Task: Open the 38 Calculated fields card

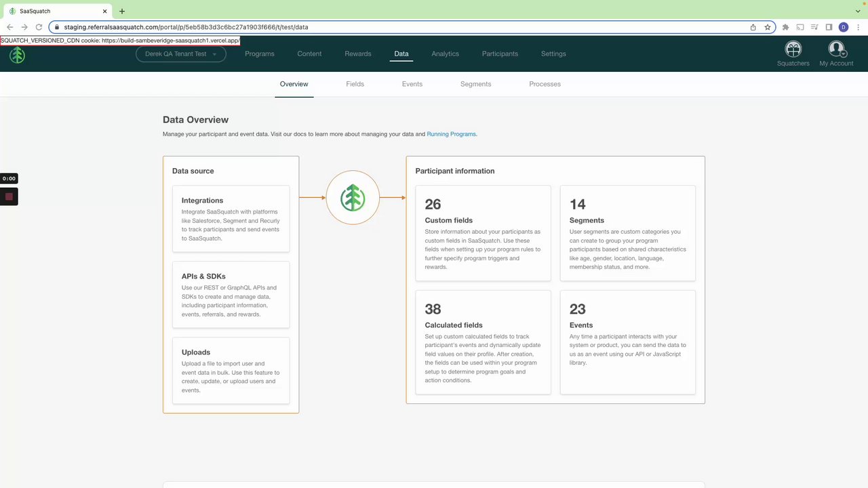Action: click(x=483, y=342)
